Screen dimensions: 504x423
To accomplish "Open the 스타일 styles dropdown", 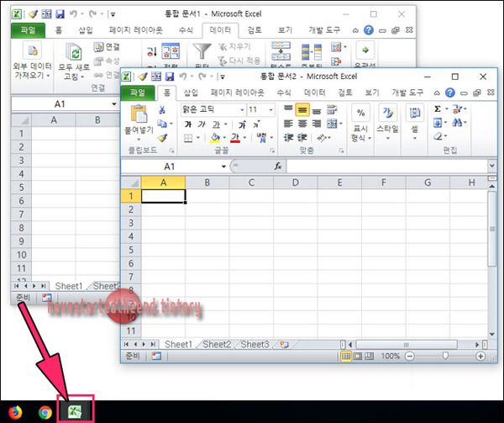I will [387, 123].
